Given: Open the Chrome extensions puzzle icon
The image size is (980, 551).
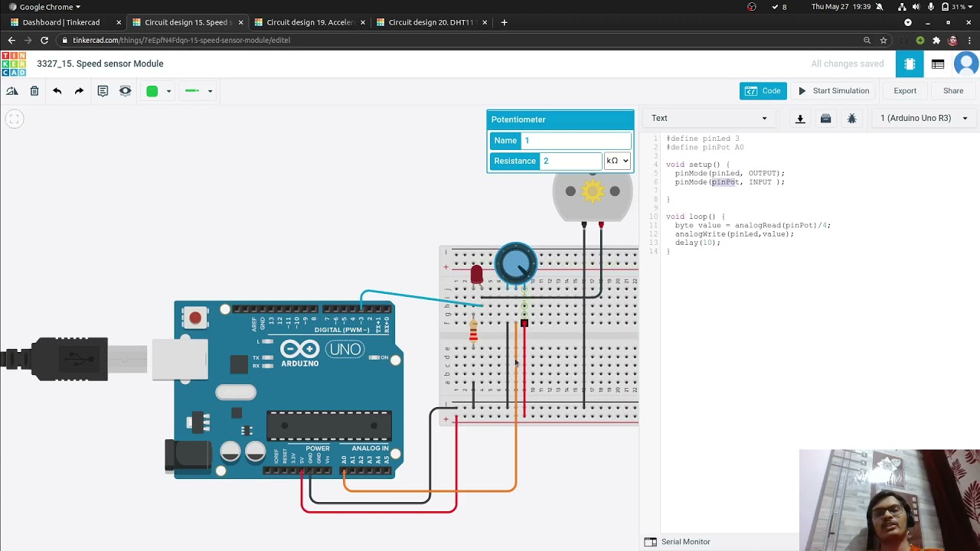Looking at the screenshot, I should (936, 41).
